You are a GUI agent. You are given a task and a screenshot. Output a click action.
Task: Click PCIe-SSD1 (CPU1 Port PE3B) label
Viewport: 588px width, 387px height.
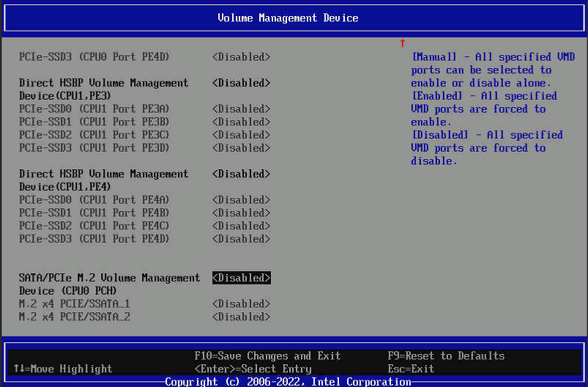(x=94, y=122)
